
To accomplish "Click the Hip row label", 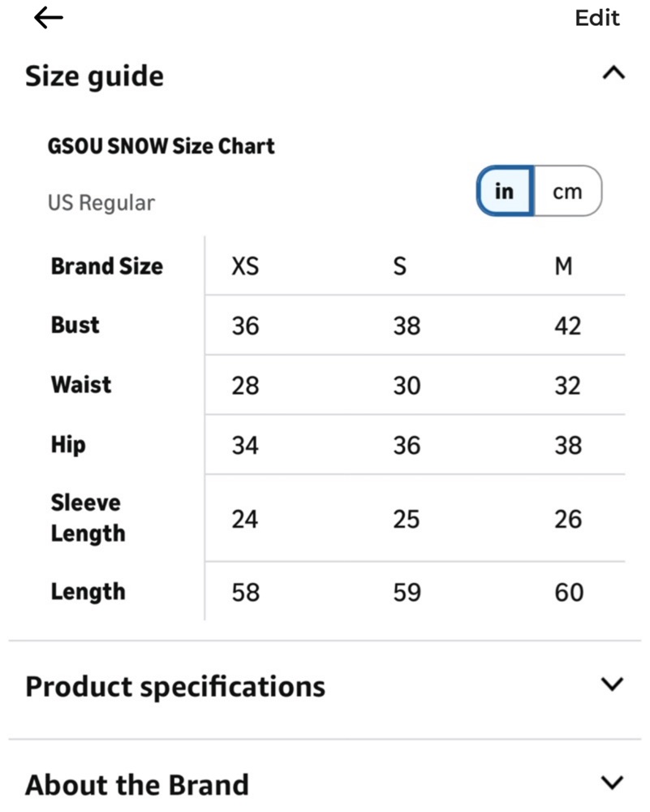I will click(x=68, y=445).
